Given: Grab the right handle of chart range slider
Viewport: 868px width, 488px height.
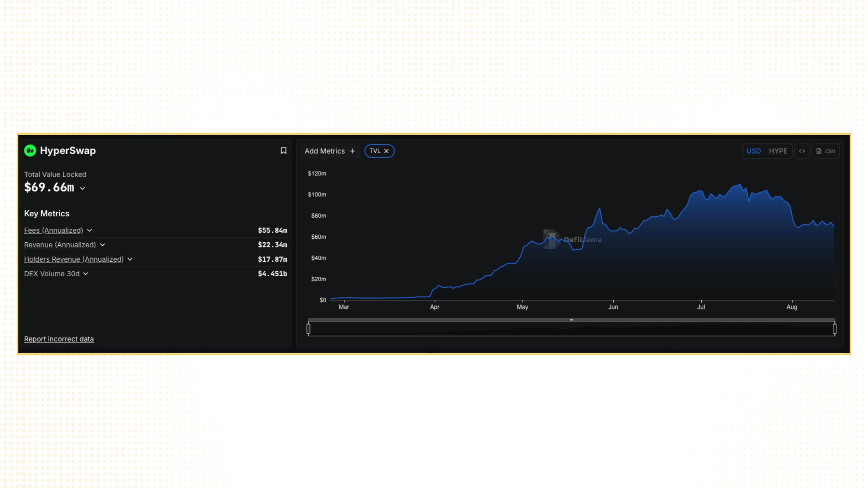Looking at the screenshot, I should 835,328.
